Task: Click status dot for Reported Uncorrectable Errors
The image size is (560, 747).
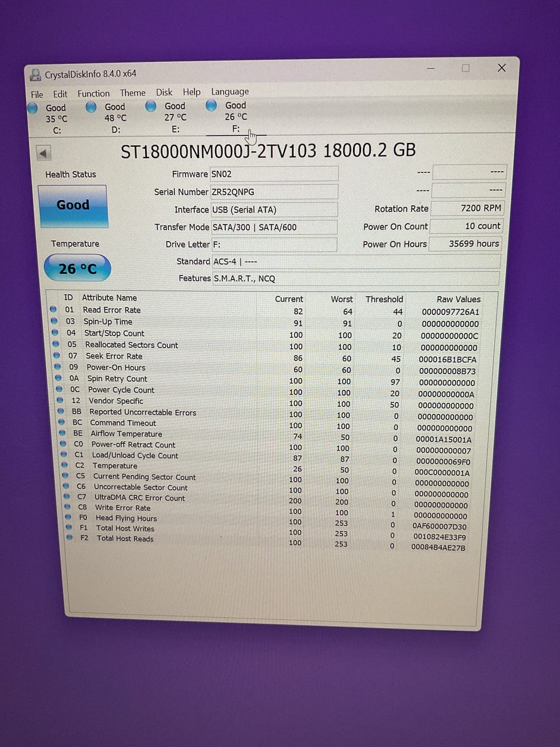Action: 61,411
